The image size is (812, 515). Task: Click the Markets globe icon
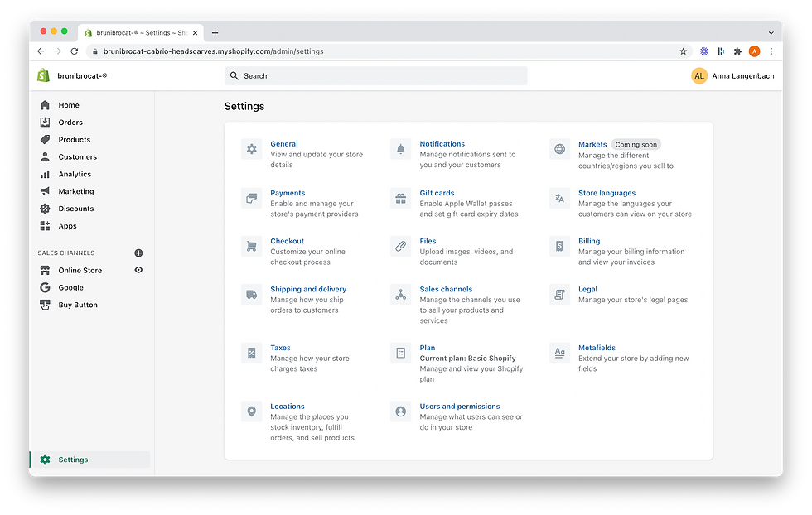tap(559, 149)
